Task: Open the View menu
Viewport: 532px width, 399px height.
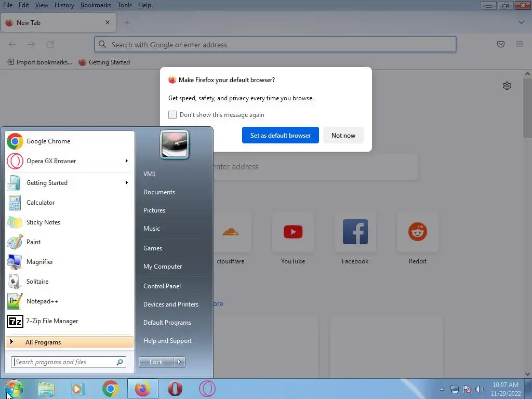Action: point(42,5)
